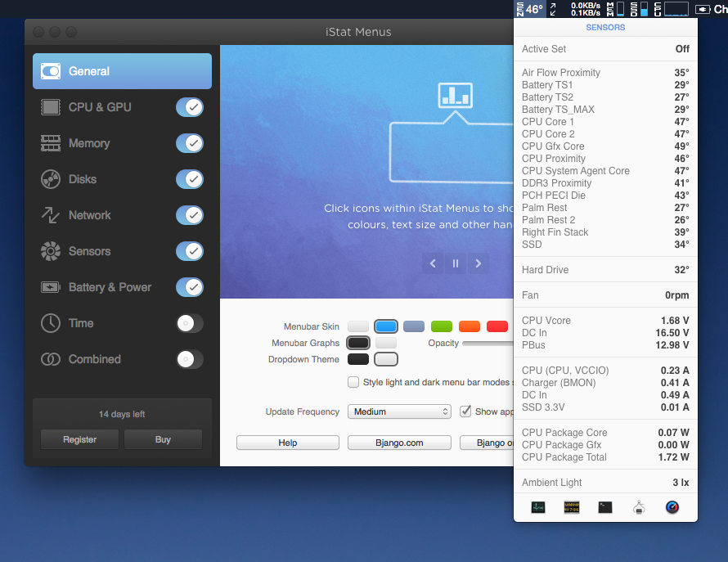Image resolution: width=728 pixels, height=562 pixels.
Task: Click the menubar chart icon in the preview
Action: 455,95
